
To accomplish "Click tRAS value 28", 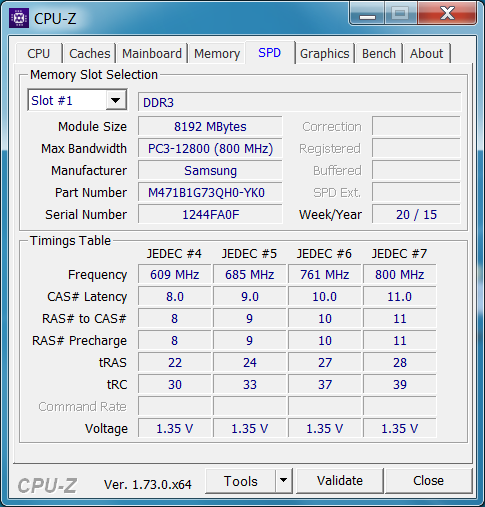I will (400, 363).
